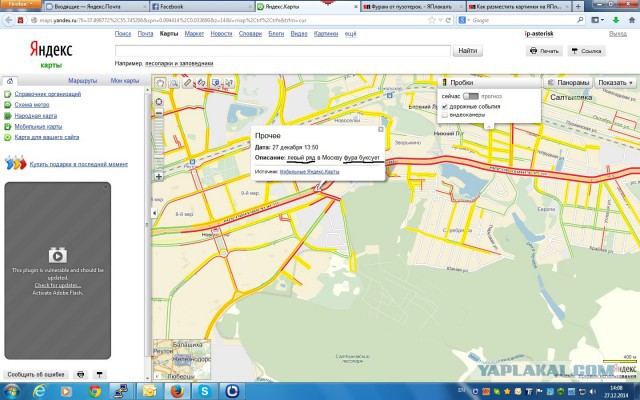Open the Почта service link
640x400 pixels.
[x=145, y=34]
